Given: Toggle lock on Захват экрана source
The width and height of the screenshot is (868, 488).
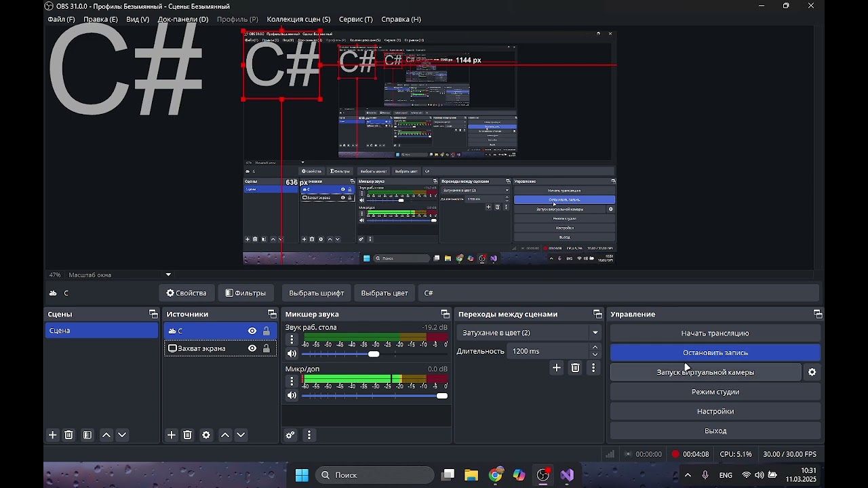Looking at the screenshot, I should tap(267, 348).
